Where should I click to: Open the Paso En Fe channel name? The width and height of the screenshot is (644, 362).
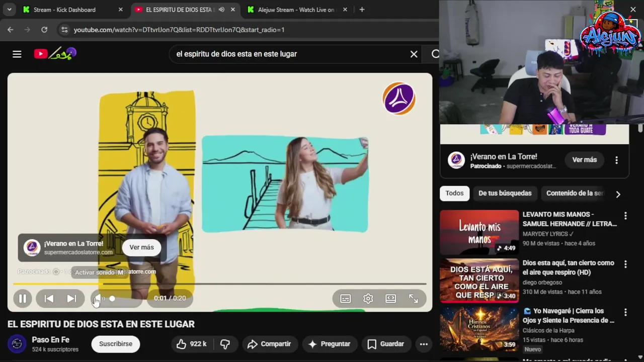tap(51, 340)
